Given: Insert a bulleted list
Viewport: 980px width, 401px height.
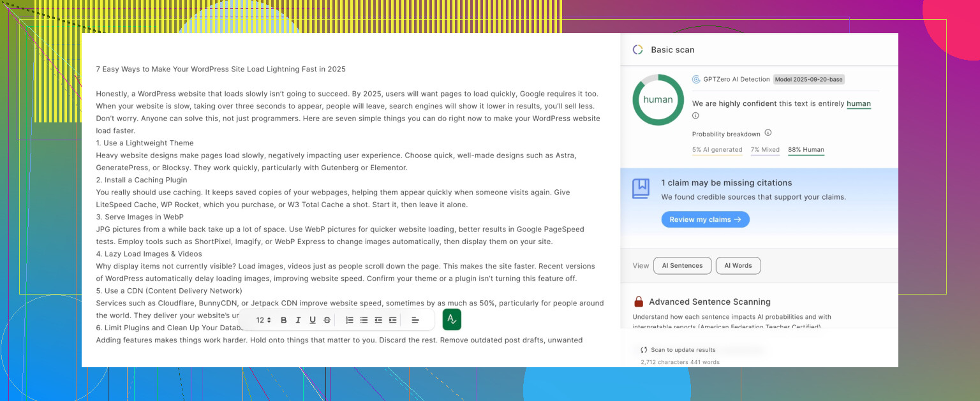Looking at the screenshot, I should point(364,320).
